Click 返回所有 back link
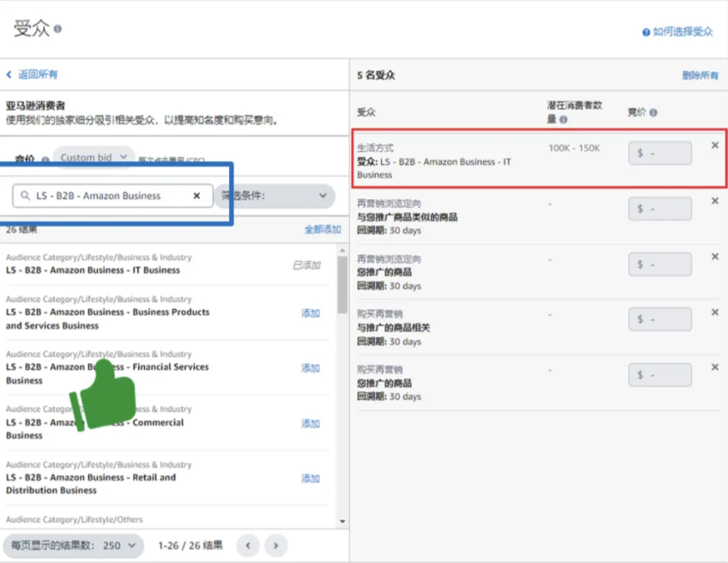 [x=32, y=74]
